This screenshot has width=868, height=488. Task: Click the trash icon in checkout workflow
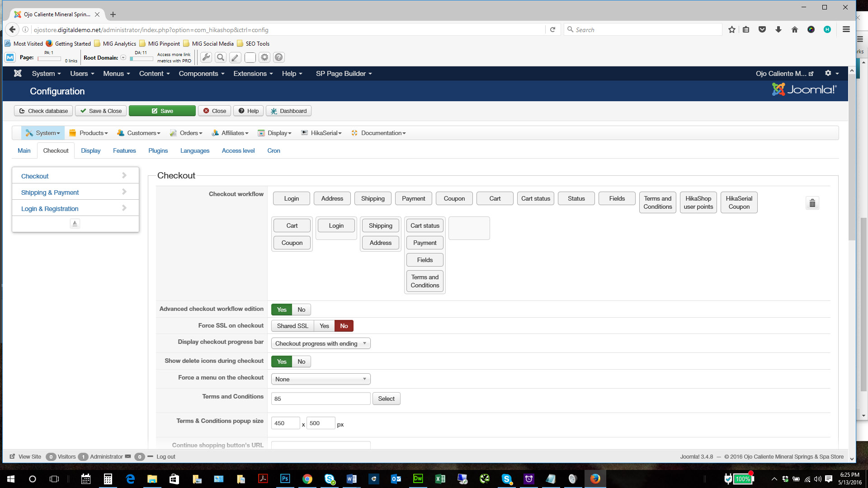(812, 203)
